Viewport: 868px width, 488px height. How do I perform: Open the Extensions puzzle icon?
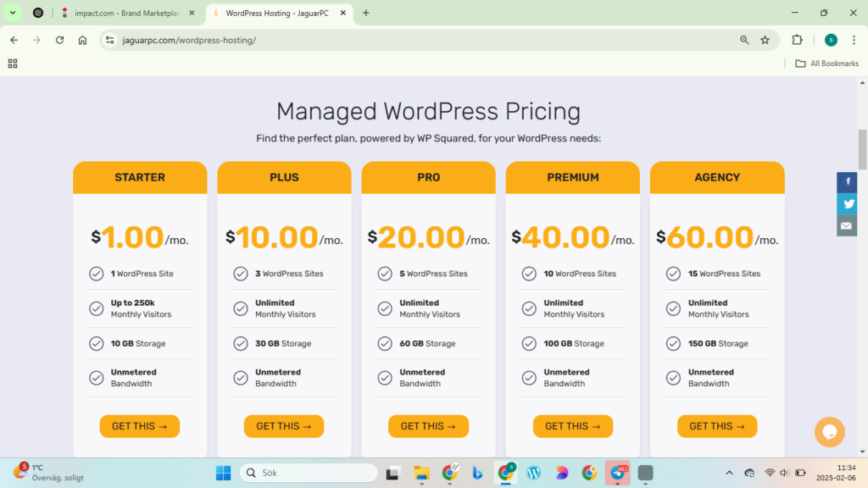pyautogui.click(x=797, y=40)
